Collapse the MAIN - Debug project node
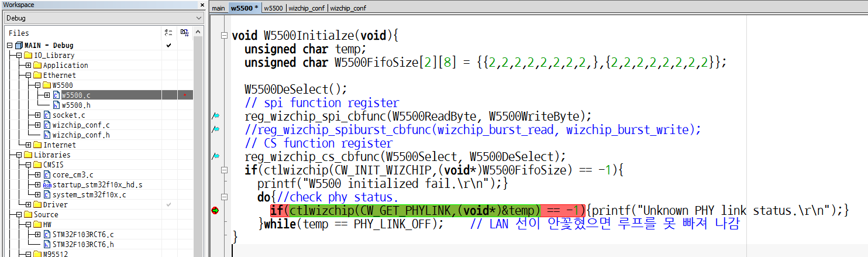 point(9,45)
